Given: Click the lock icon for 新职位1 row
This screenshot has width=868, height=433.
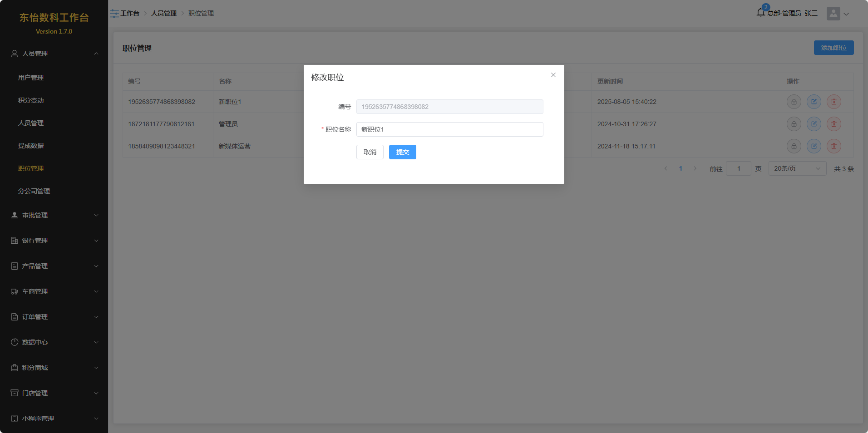Looking at the screenshot, I should (x=794, y=102).
